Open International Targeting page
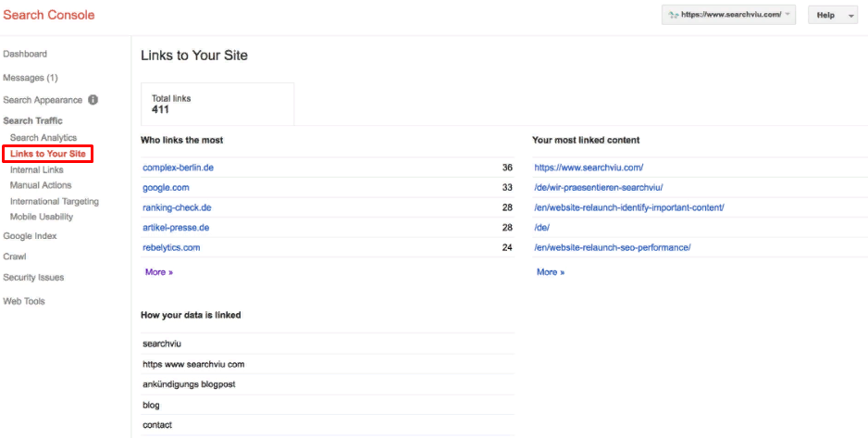This screenshot has width=868, height=438. coord(55,202)
